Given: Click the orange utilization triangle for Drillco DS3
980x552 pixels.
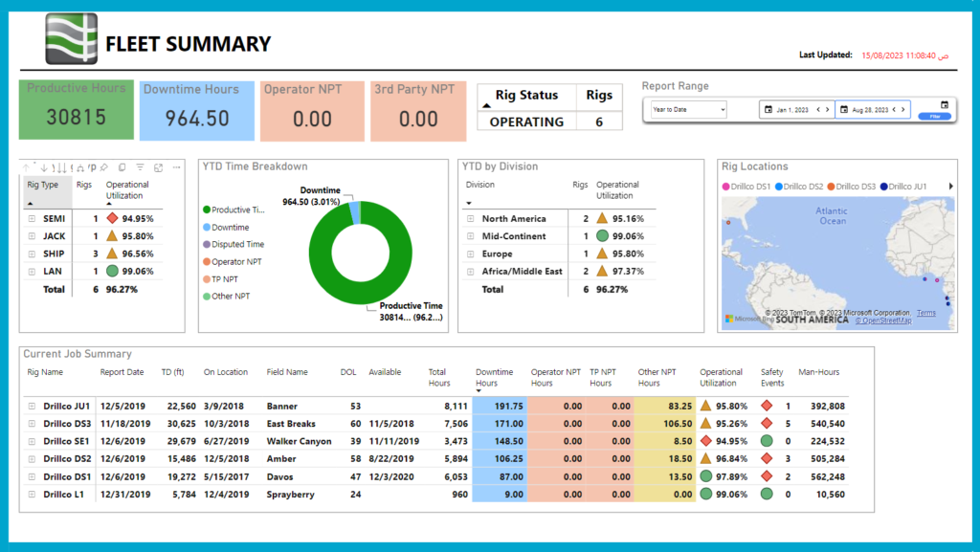Looking at the screenshot, I should (x=705, y=423).
